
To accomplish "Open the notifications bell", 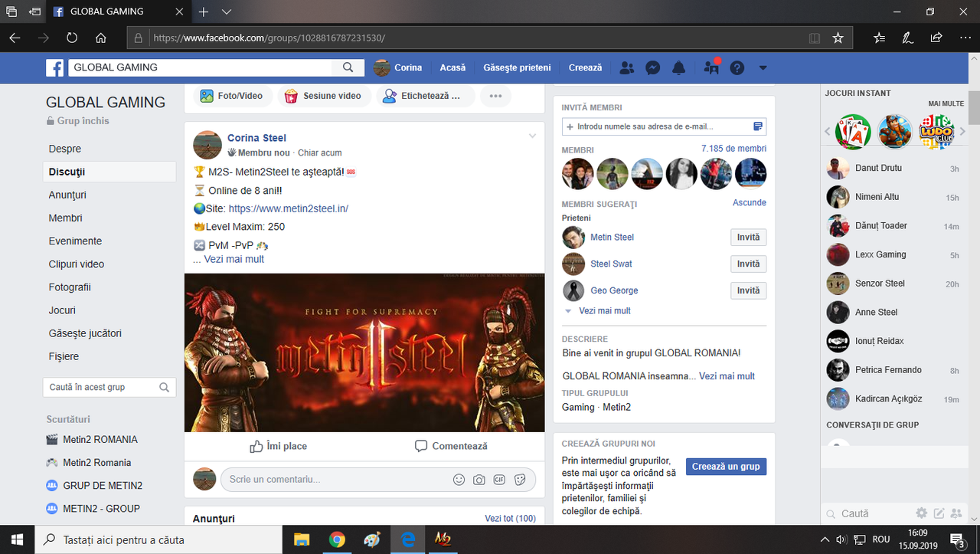I will click(678, 67).
